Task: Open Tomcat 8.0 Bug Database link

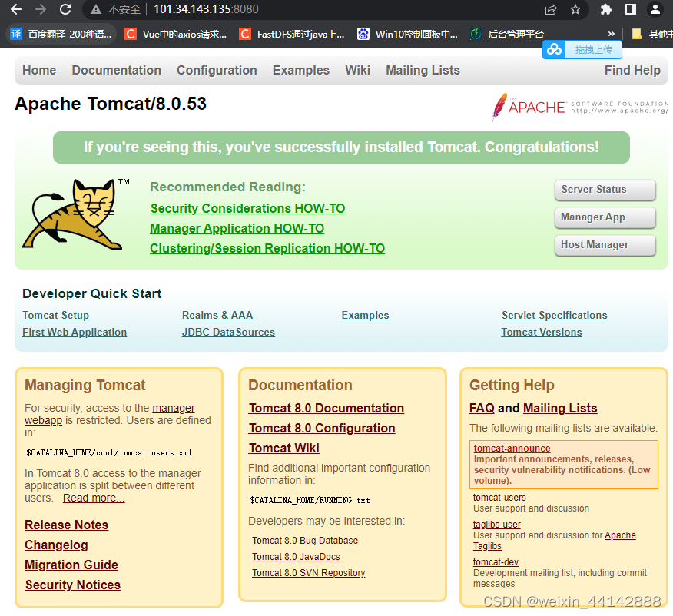Action: click(x=305, y=541)
